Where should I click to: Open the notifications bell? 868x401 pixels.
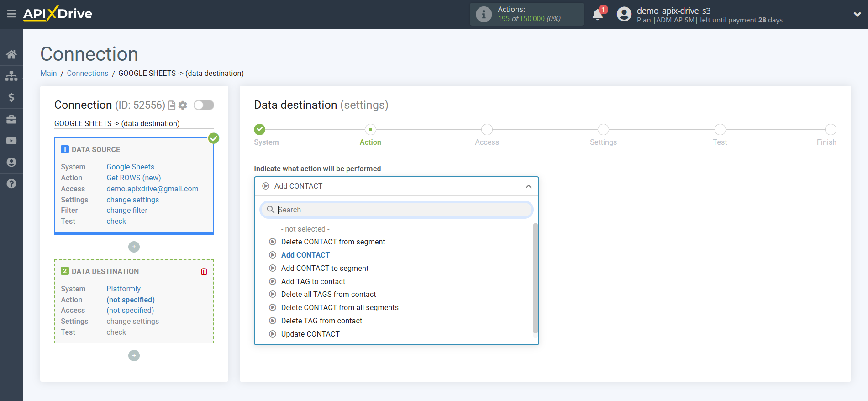pos(598,14)
